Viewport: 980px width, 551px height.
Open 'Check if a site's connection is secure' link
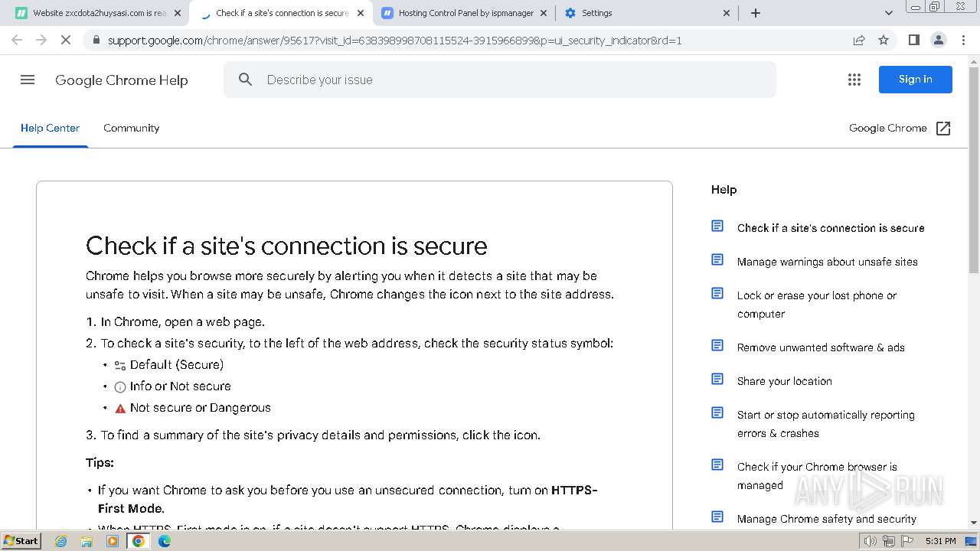[x=831, y=228]
